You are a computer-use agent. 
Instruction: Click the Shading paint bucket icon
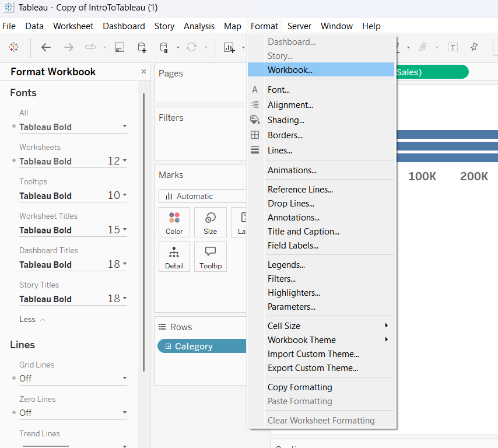255,120
